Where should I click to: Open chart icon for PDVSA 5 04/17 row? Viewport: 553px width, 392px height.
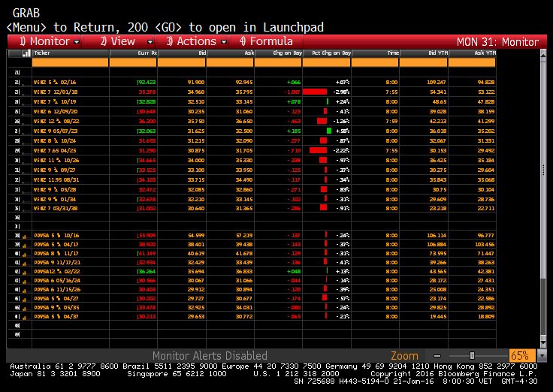(x=25, y=246)
